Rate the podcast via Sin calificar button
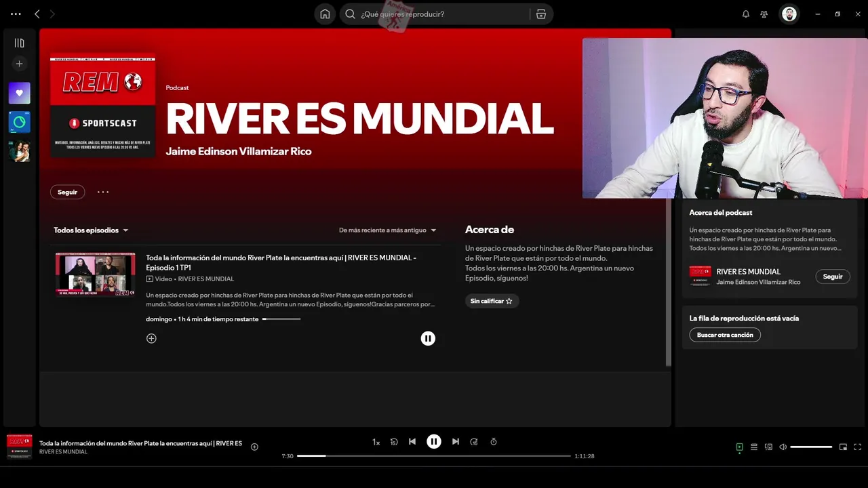The width and height of the screenshot is (868, 488). click(x=492, y=301)
